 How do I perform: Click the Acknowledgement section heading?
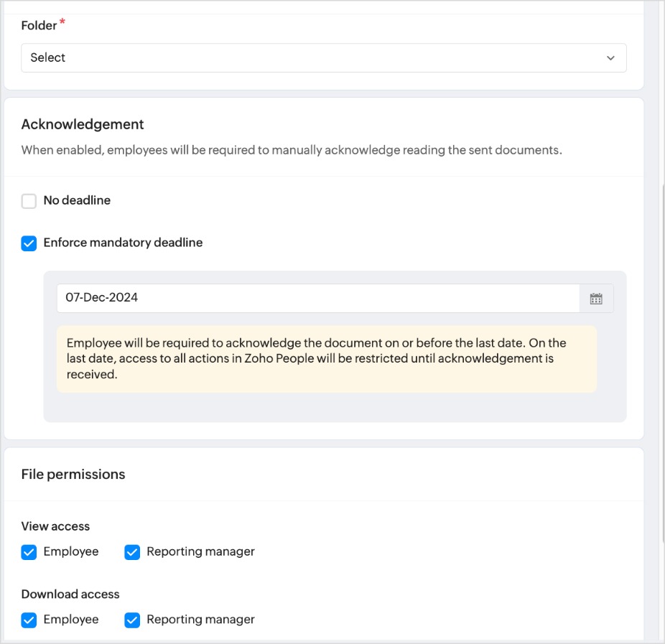pyautogui.click(x=83, y=124)
